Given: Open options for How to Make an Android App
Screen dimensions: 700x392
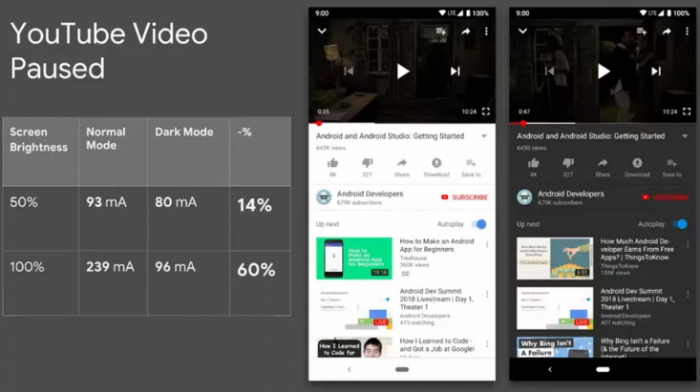Looking at the screenshot, I should pyautogui.click(x=487, y=244).
